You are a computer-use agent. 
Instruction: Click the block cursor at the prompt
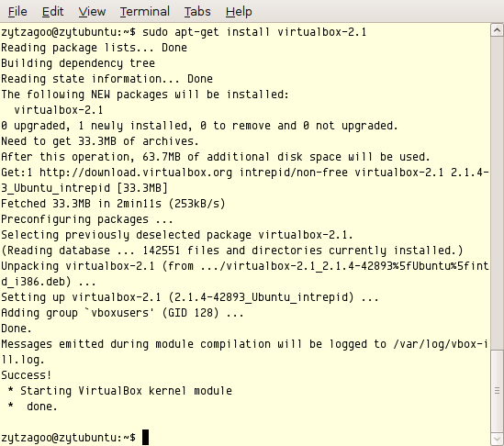pyautogui.click(x=145, y=438)
